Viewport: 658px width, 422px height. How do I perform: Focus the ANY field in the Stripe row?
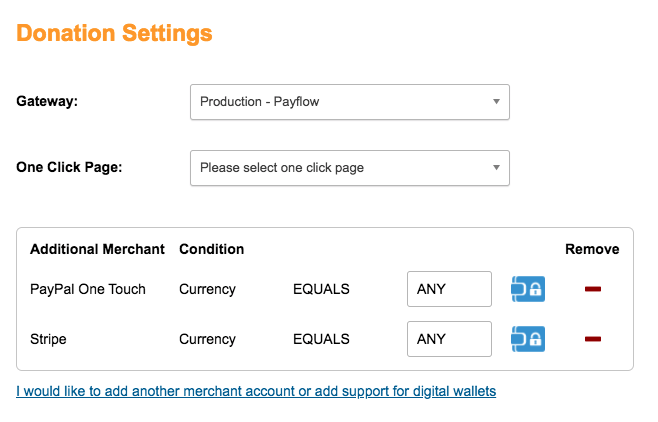449,339
